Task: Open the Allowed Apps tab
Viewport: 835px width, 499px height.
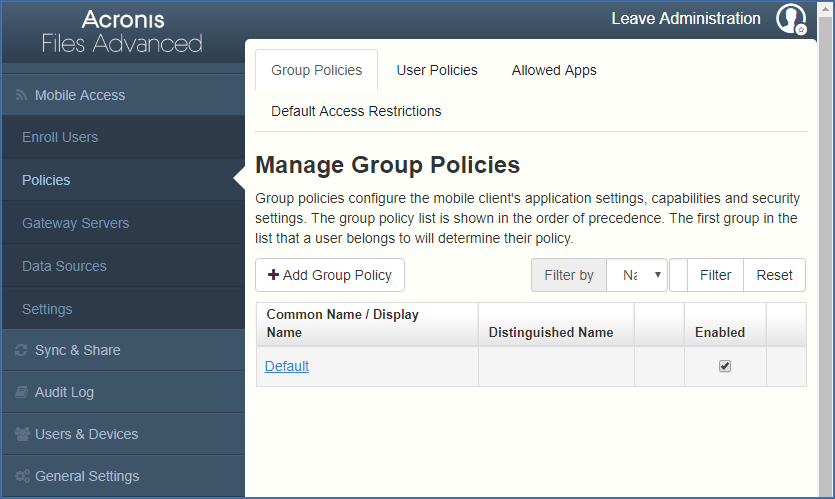Action: (x=554, y=70)
